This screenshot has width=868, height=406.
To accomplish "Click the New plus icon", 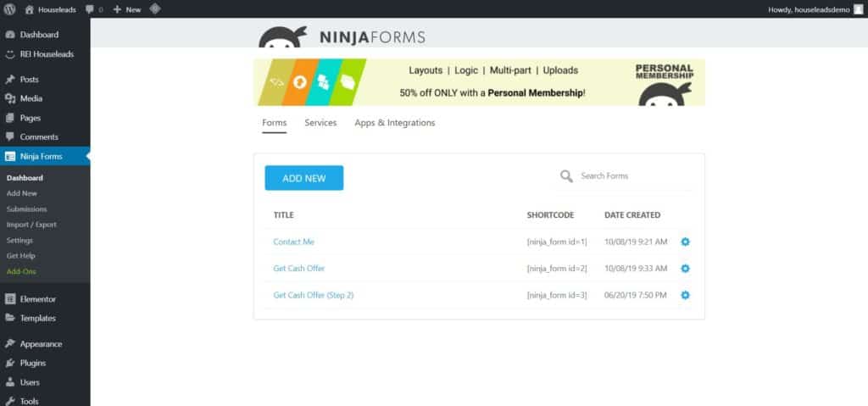I will pyautogui.click(x=117, y=9).
